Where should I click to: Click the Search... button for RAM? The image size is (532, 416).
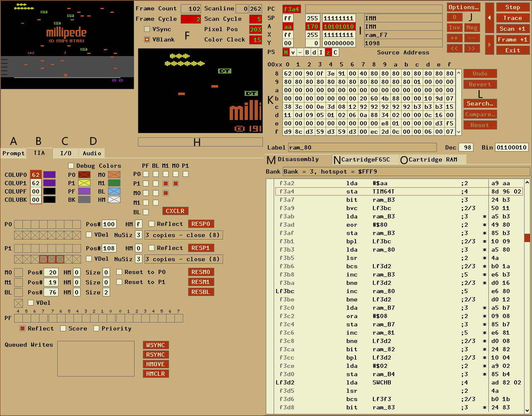(x=480, y=103)
